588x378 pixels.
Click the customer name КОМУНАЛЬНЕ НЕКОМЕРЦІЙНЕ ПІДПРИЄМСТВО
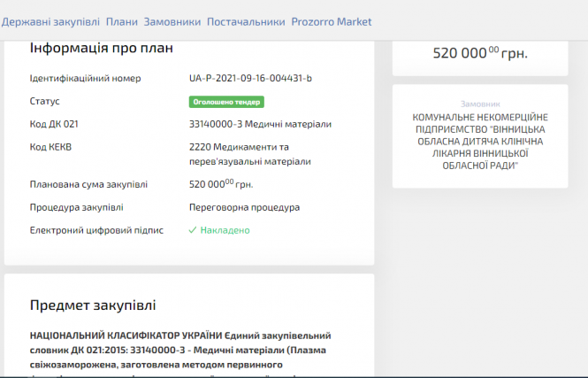[480, 141]
